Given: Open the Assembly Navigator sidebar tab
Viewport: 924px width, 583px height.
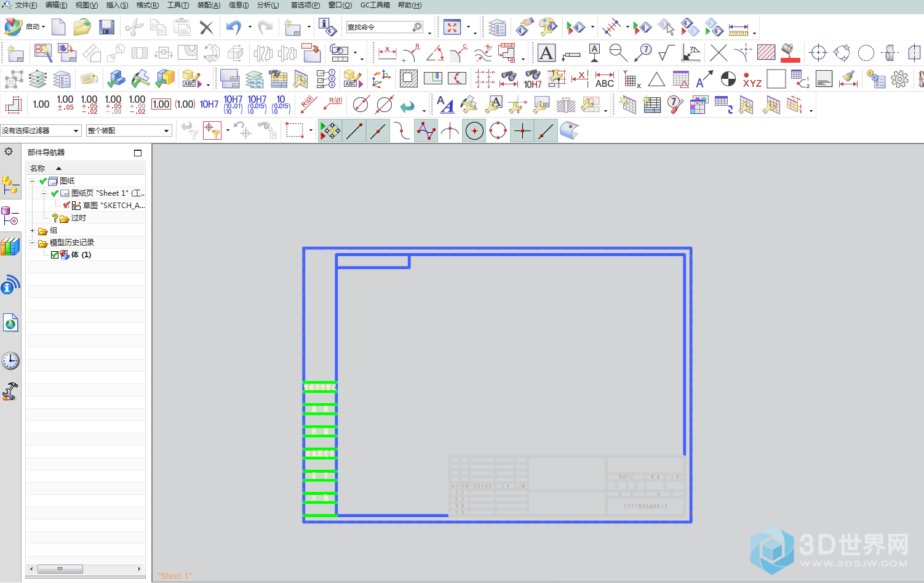Looking at the screenshot, I should coord(10,185).
